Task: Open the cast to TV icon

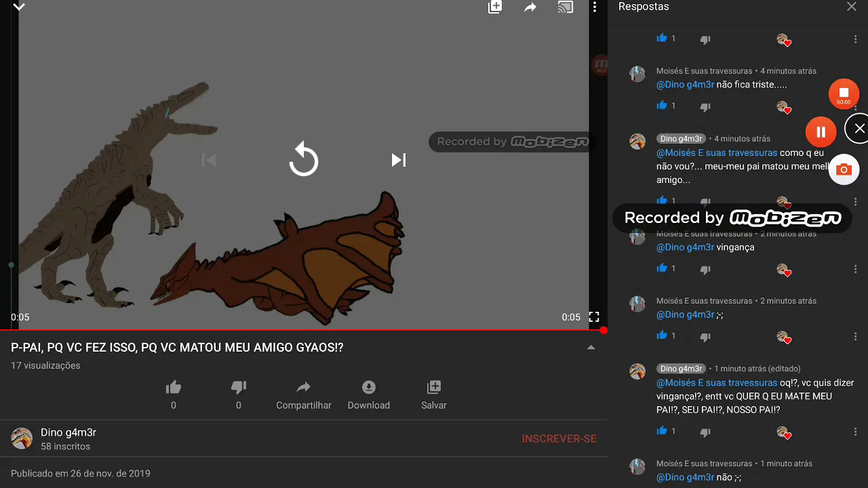Action: [565, 7]
